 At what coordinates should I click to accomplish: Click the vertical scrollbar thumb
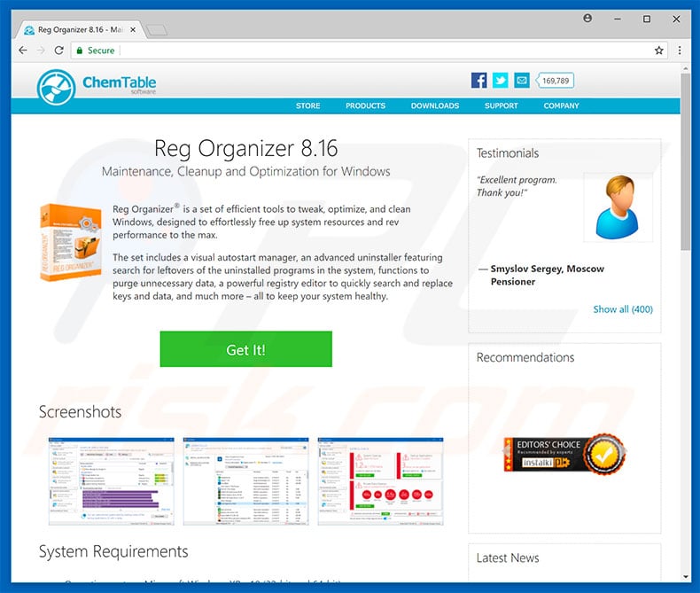coord(686,161)
